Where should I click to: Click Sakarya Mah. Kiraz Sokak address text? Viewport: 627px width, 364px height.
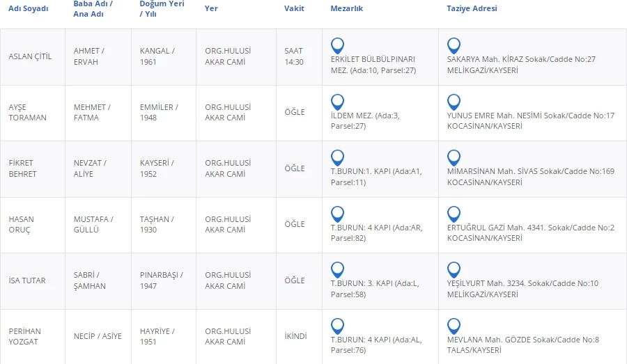(x=521, y=59)
